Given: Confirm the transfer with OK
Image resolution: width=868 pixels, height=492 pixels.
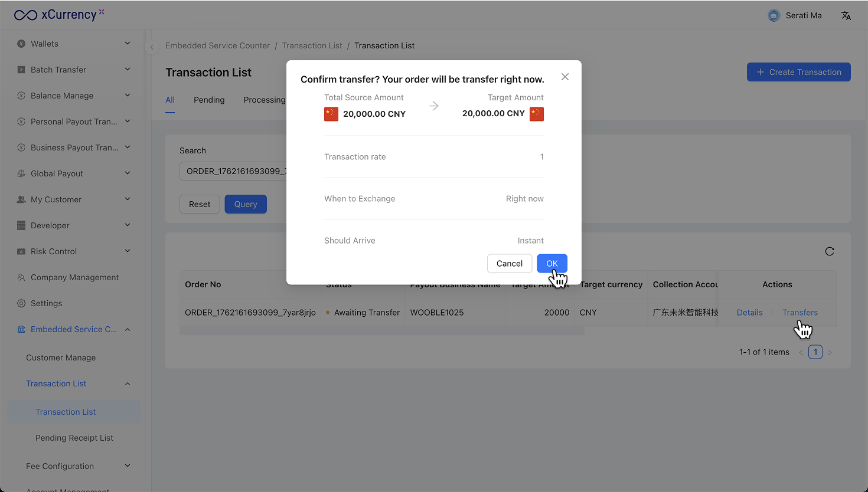Looking at the screenshot, I should [x=552, y=264].
